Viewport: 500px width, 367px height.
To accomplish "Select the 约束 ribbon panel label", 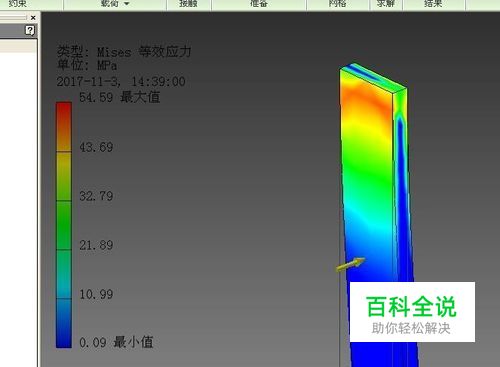I will coord(18,3).
